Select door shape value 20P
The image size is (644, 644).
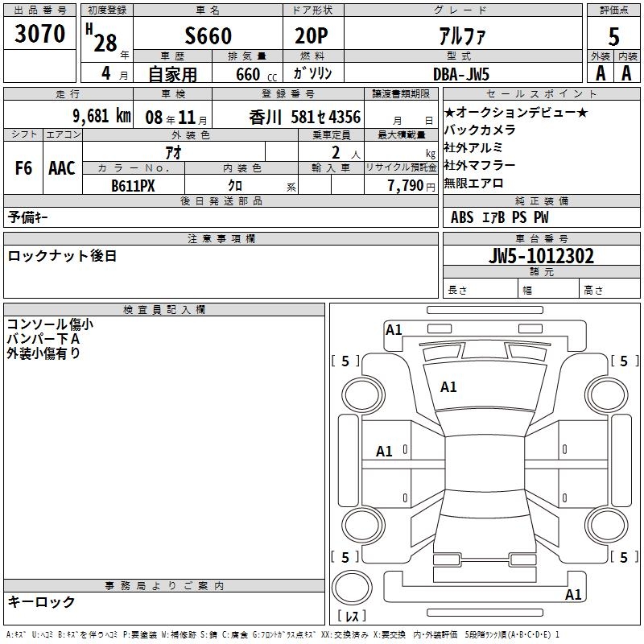tap(312, 35)
